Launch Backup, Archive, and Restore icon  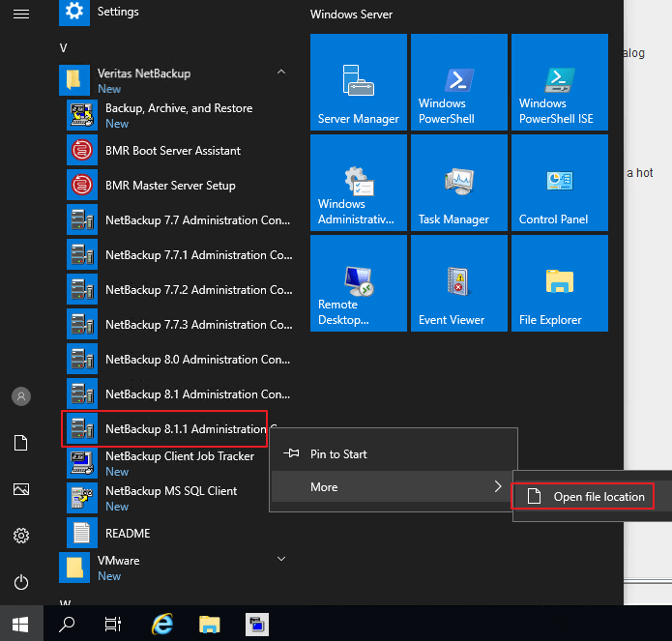82,115
